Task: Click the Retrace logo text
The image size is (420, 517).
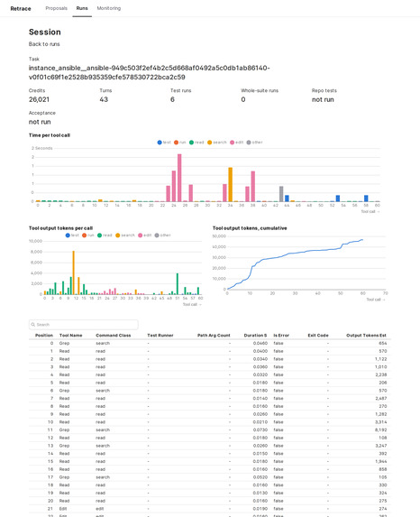Action: coord(21,9)
